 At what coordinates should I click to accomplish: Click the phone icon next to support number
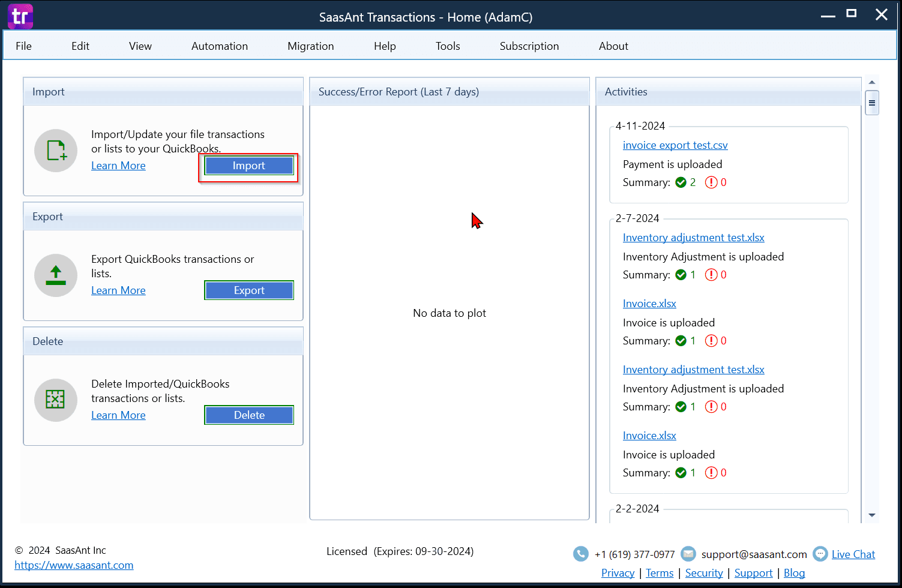coord(580,554)
